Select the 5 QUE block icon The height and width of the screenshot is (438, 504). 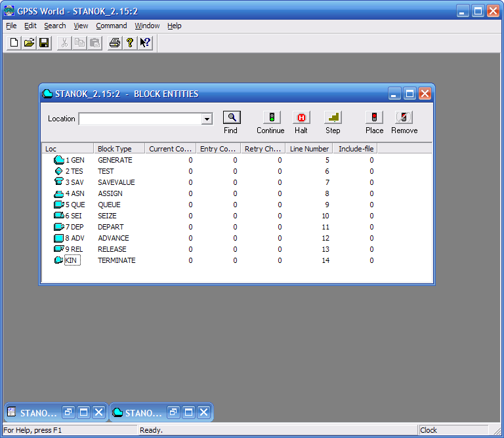click(59, 205)
